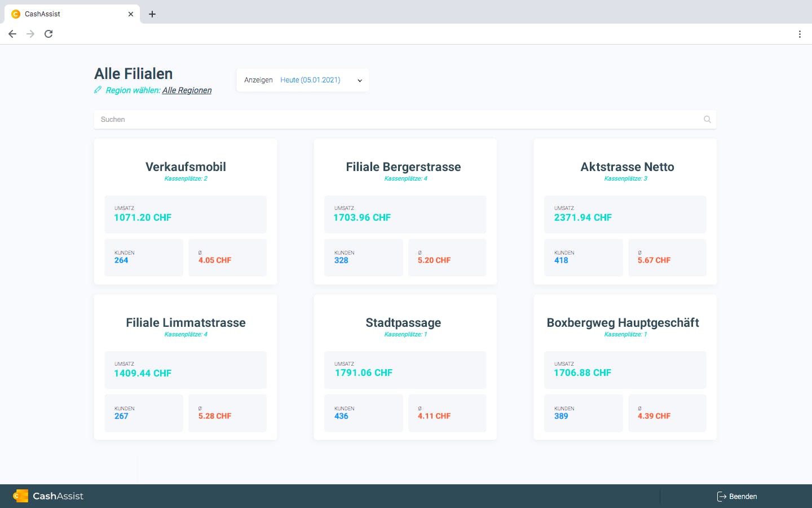Click the magnifier icon in the search bar
The image size is (812, 508).
click(x=707, y=120)
